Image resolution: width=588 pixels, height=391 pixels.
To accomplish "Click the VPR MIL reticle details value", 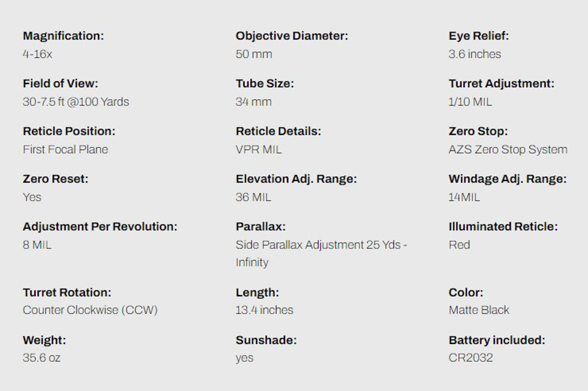I will tap(258, 150).
